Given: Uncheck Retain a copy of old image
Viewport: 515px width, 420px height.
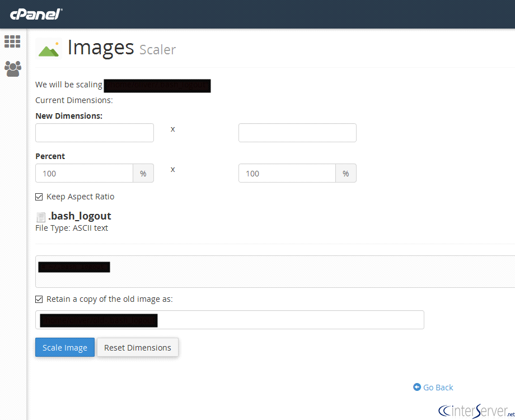Looking at the screenshot, I should pos(39,300).
